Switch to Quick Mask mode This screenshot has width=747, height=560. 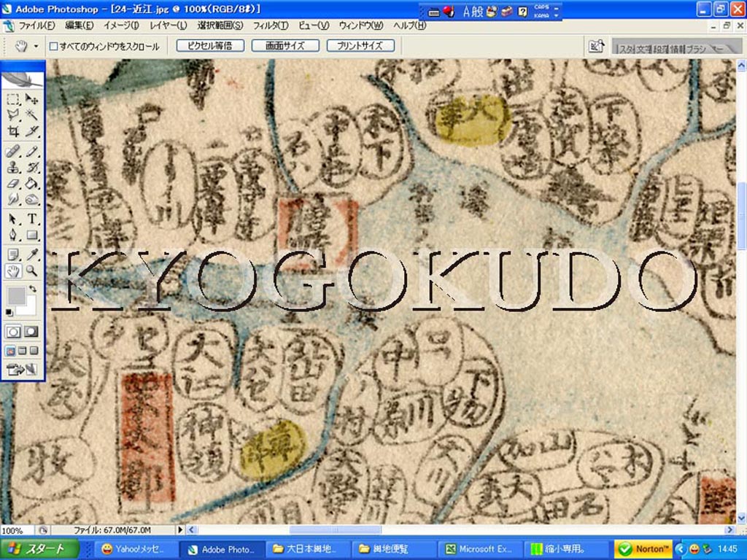[x=31, y=332]
